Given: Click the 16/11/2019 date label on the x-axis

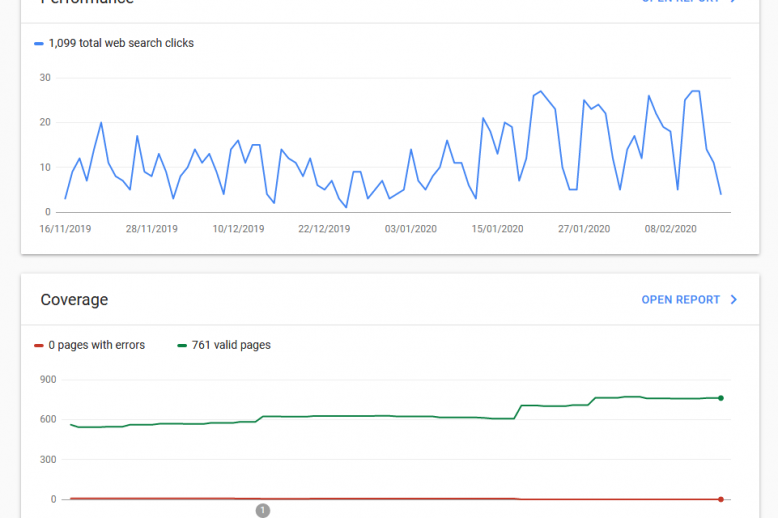Looking at the screenshot, I should point(65,229).
